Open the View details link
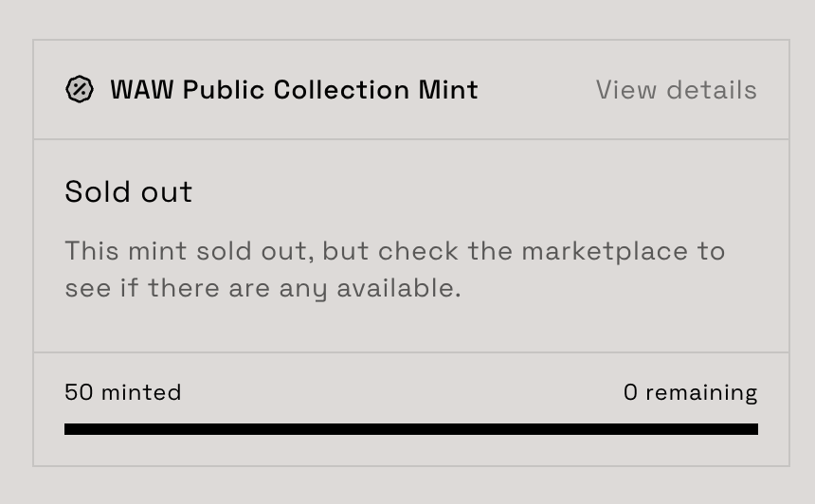 click(x=676, y=90)
